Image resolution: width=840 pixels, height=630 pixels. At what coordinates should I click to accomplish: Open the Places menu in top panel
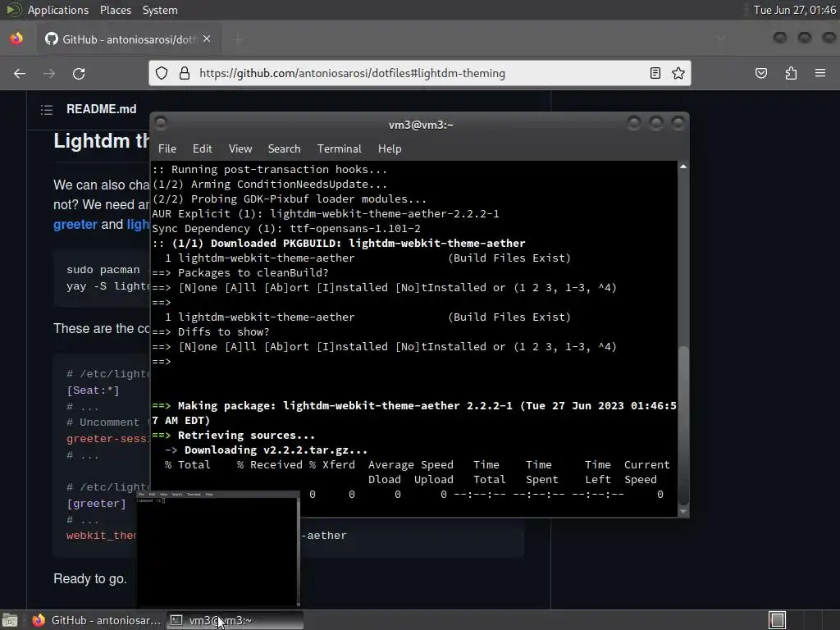(115, 10)
